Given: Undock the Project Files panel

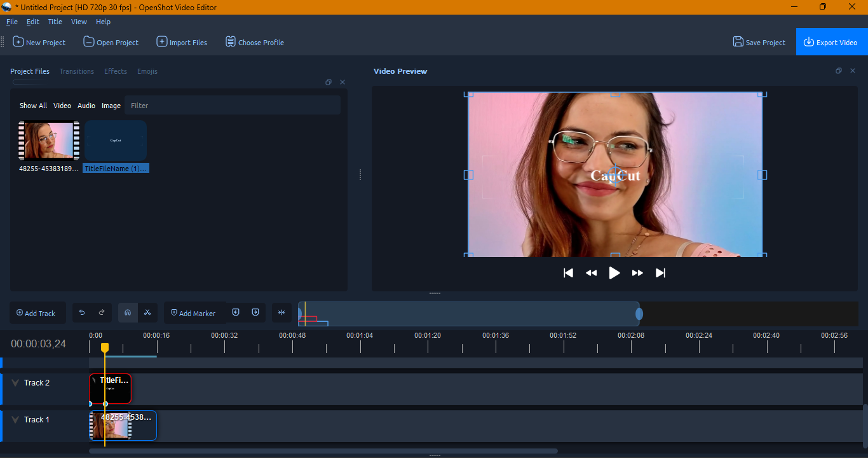Looking at the screenshot, I should pos(329,82).
